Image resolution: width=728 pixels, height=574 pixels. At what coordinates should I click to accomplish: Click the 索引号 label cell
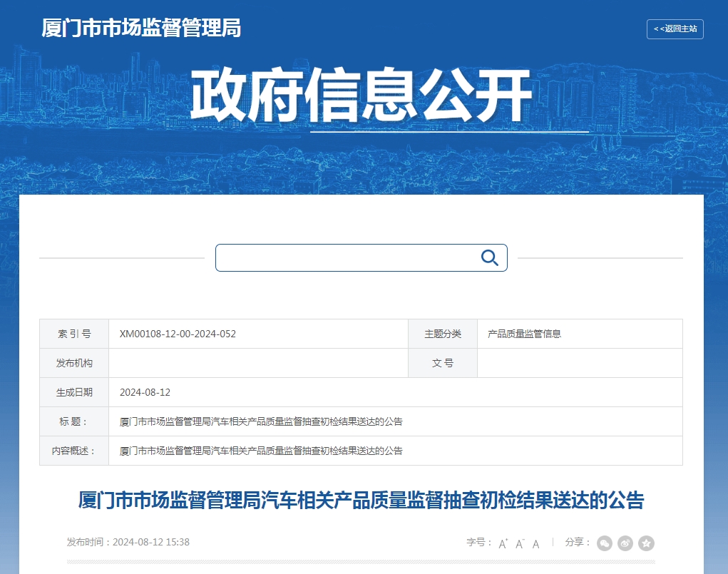click(74, 334)
